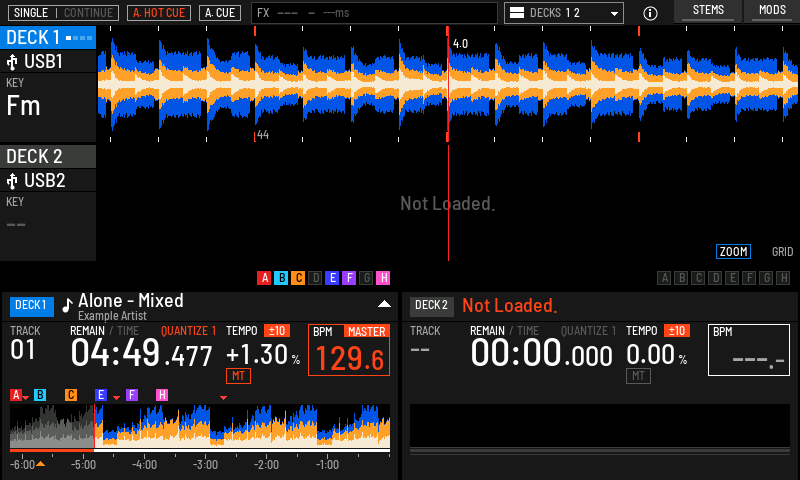Toggle A. HOT CUE auto hot cue
The height and width of the screenshot is (480, 800).
159,13
